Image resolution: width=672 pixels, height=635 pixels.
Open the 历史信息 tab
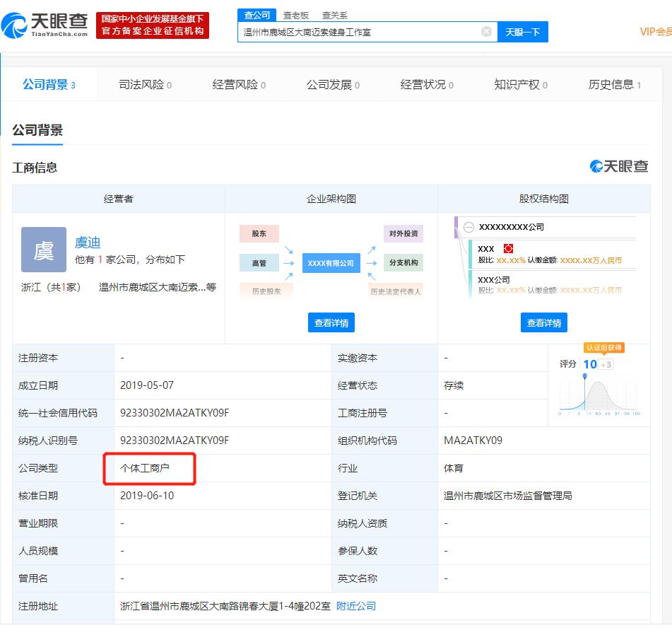[612, 83]
